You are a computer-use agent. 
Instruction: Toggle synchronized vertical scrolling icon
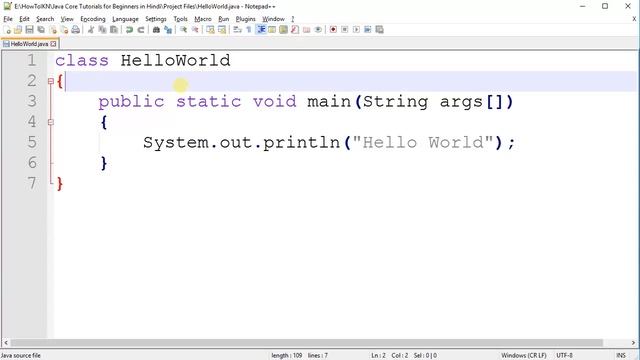click(210, 30)
